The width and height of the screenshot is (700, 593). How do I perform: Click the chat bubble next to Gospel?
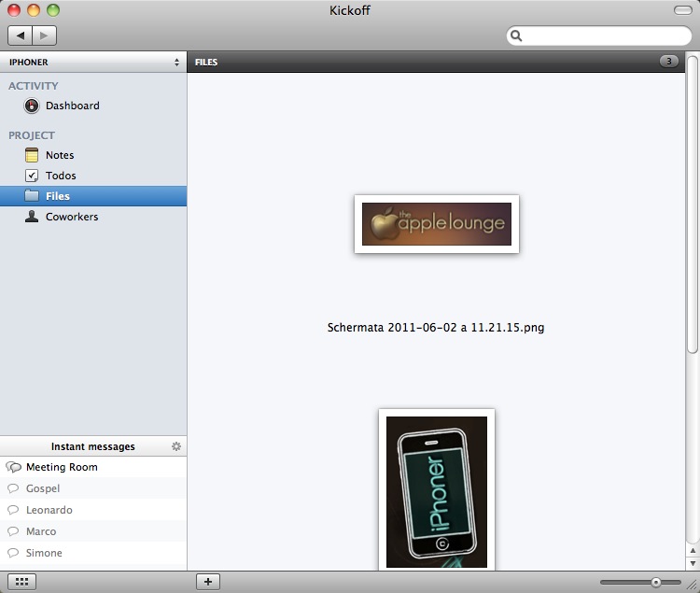click(13, 488)
